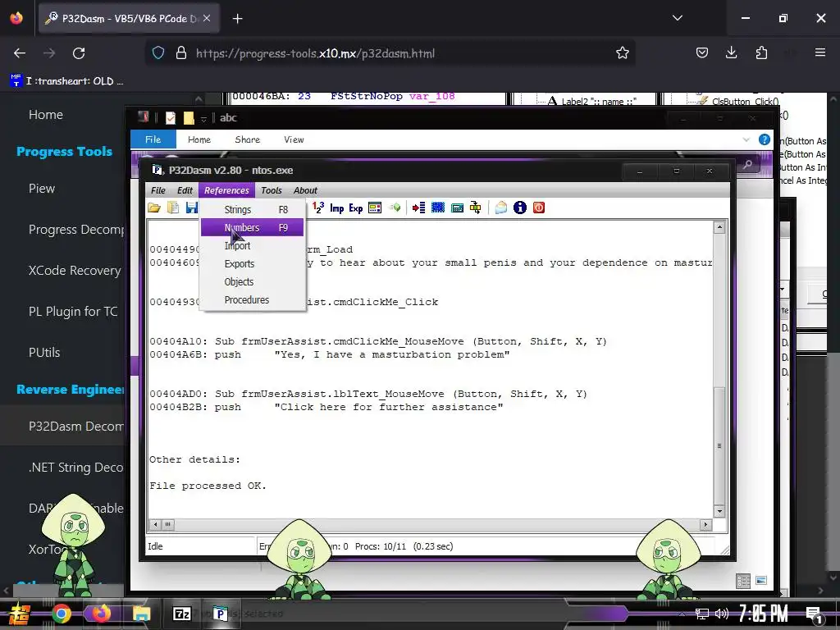Viewport: 840px width, 630px height.
Task: Go back to previous browser page
Action: pyautogui.click(x=20, y=53)
